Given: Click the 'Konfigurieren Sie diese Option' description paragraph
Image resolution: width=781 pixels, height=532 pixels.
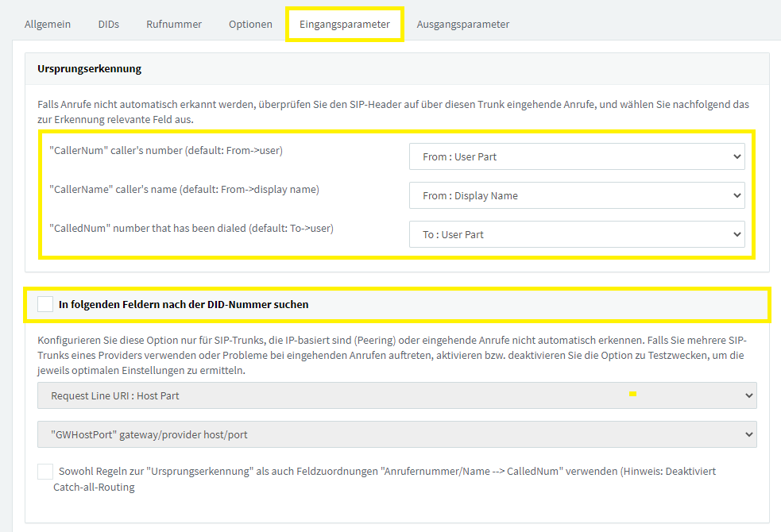Looking at the screenshot, I should pos(392,356).
